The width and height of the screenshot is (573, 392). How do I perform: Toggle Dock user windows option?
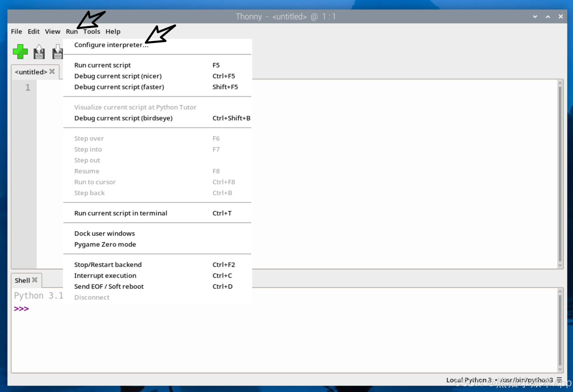tap(157, 233)
